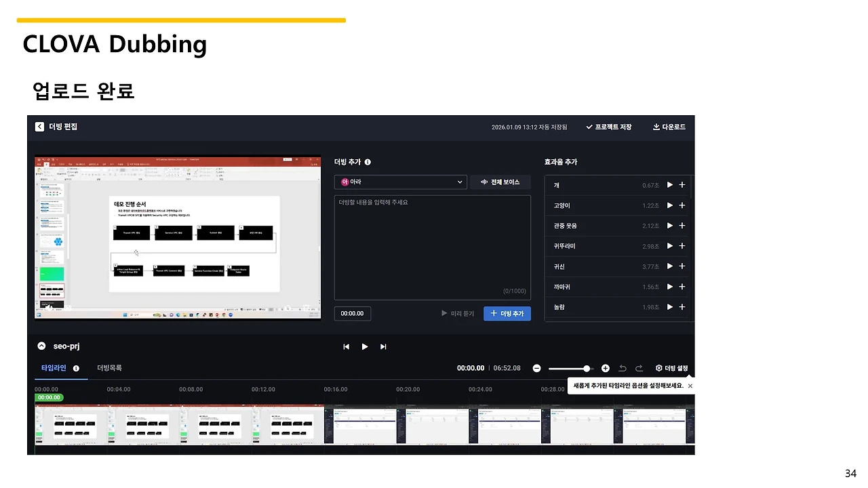The image size is (868, 488).
Task: Play the video with the center play button
Action: coord(365,346)
